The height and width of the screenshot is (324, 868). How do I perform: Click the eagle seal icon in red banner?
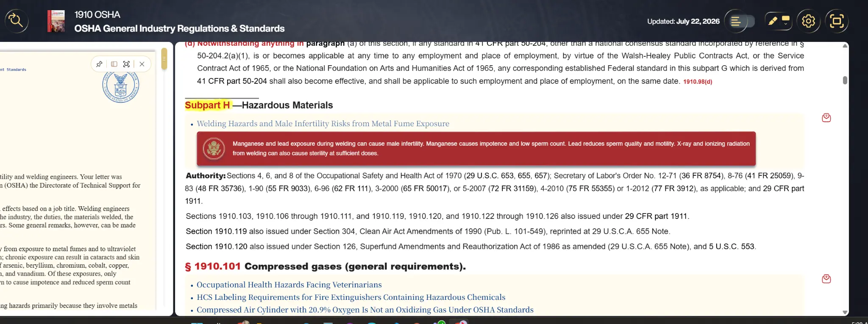[214, 149]
